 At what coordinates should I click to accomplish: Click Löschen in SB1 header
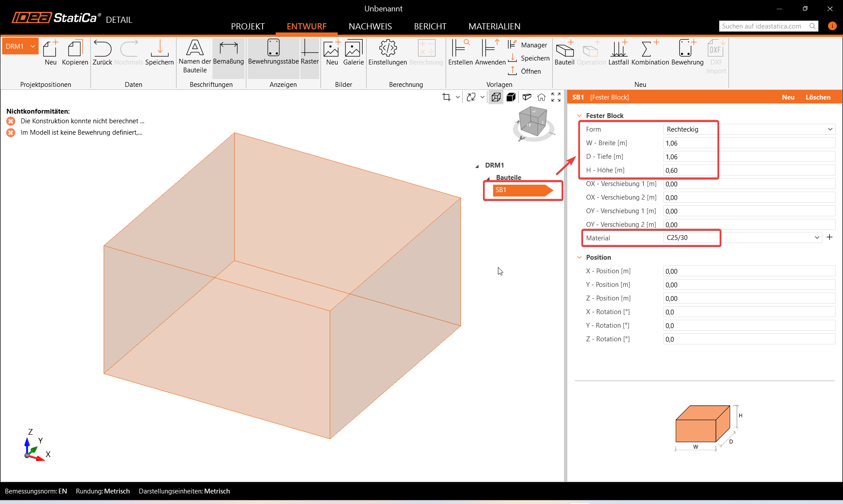pyautogui.click(x=818, y=97)
